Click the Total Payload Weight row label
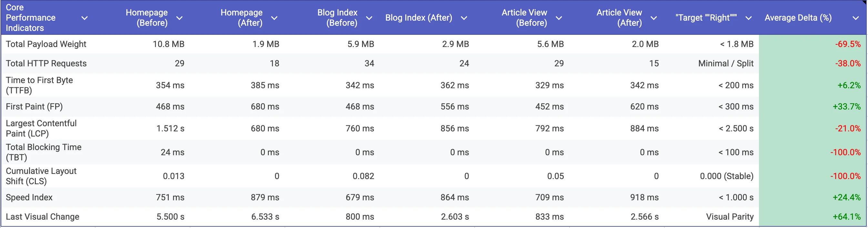Image resolution: width=868 pixels, height=228 pixels. tap(46, 44)
